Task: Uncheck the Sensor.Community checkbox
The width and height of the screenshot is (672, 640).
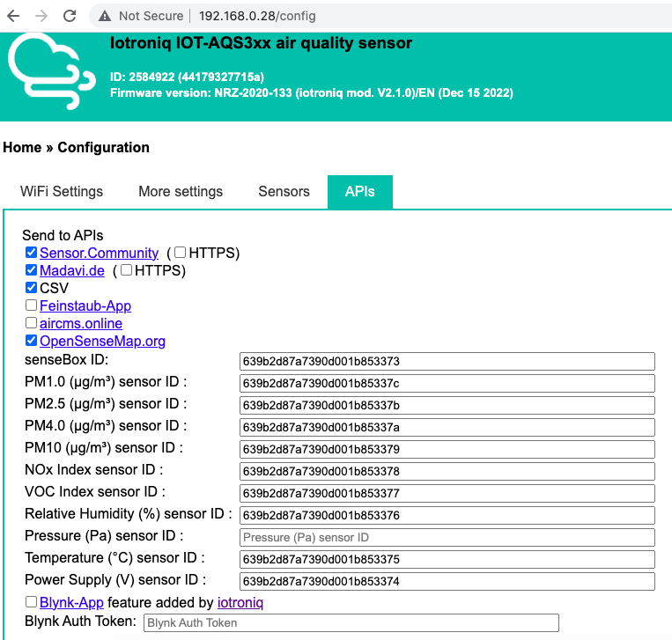Action: pos(32,253)
